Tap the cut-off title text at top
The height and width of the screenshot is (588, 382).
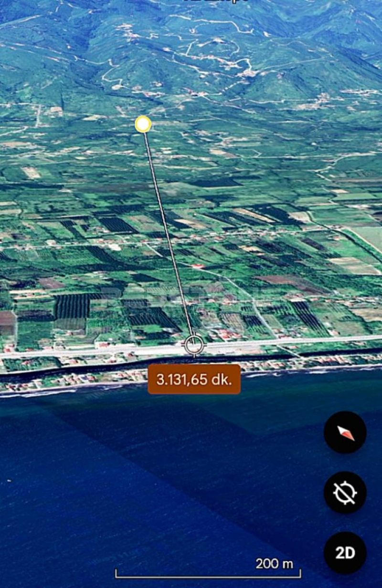(217, 1)
